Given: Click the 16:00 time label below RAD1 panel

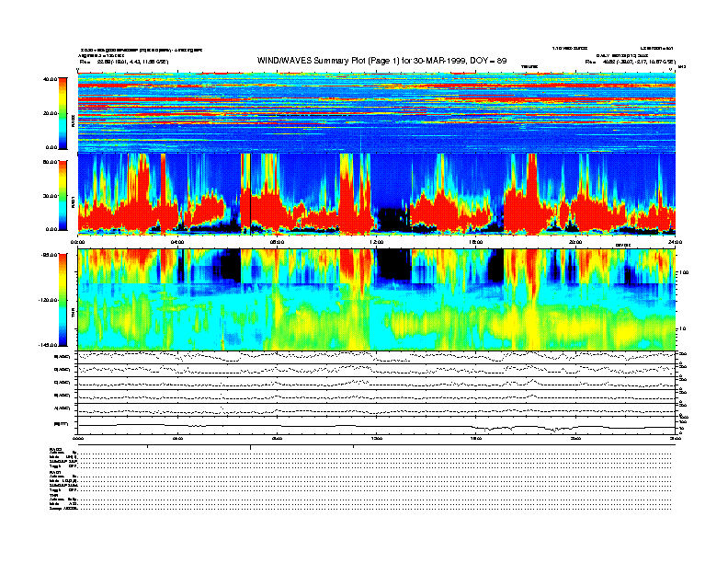Looking at the screenshot, I should tap(476, 242).
